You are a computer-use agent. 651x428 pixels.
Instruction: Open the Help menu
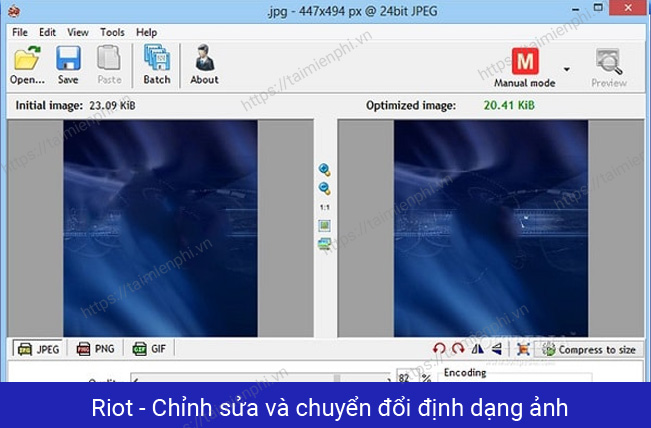(x=146, y=32)
